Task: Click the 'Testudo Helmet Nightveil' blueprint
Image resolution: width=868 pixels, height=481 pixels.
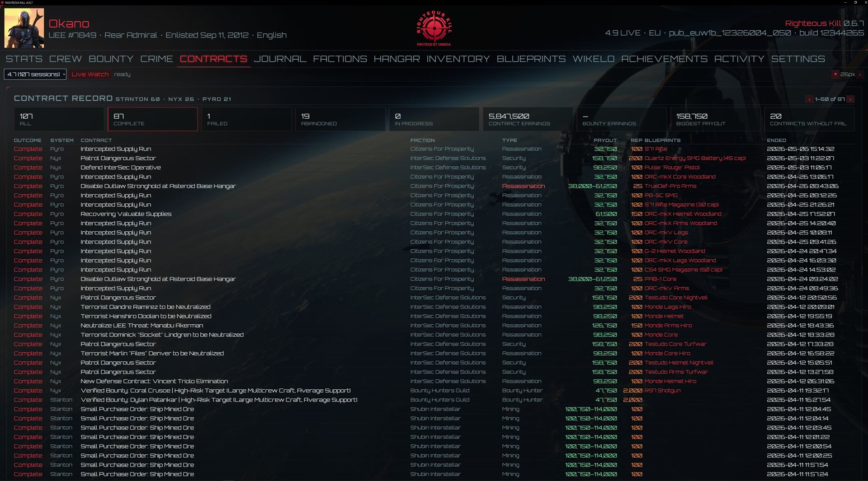Action: [679, 363]
